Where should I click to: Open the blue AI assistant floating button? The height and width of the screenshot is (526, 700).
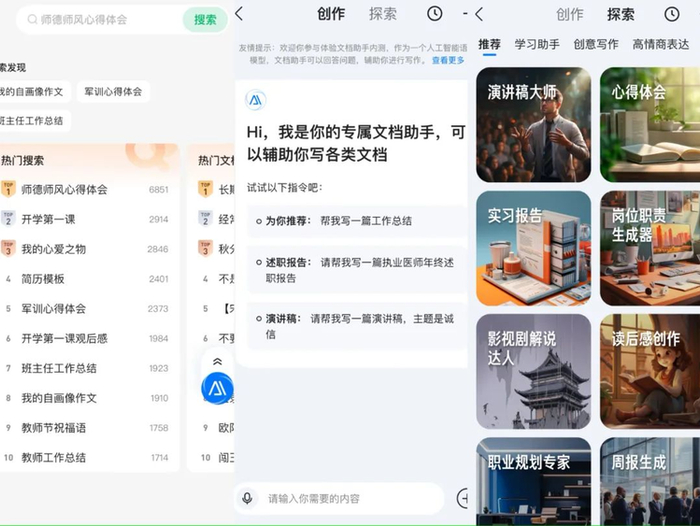click(x=217, y=388)
